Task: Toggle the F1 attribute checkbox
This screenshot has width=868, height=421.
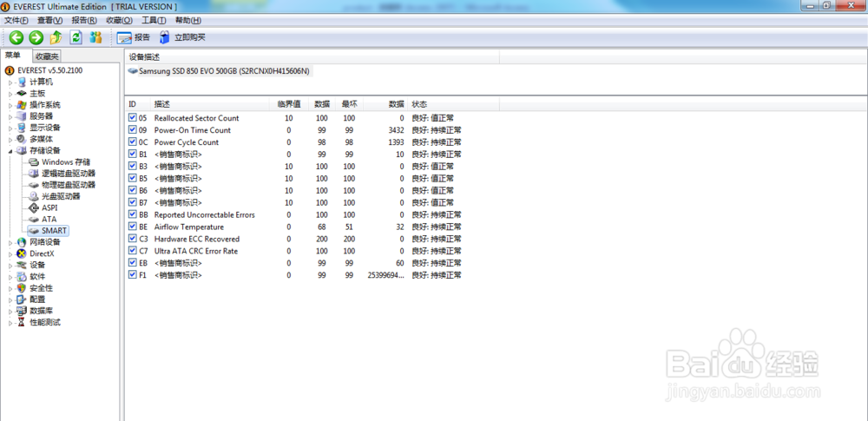Action: 132,275
